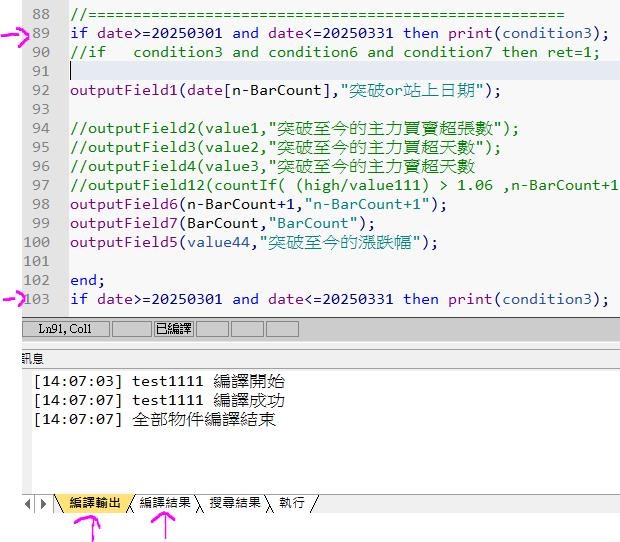The height and width of the screenshot is (542, 620).
Task: Select the 編譯開始 log message
Action: coord(158,381)
